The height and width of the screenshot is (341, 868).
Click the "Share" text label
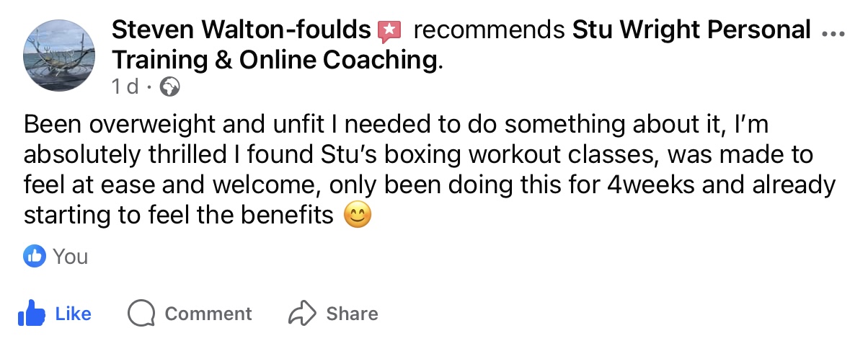(352, 314)
